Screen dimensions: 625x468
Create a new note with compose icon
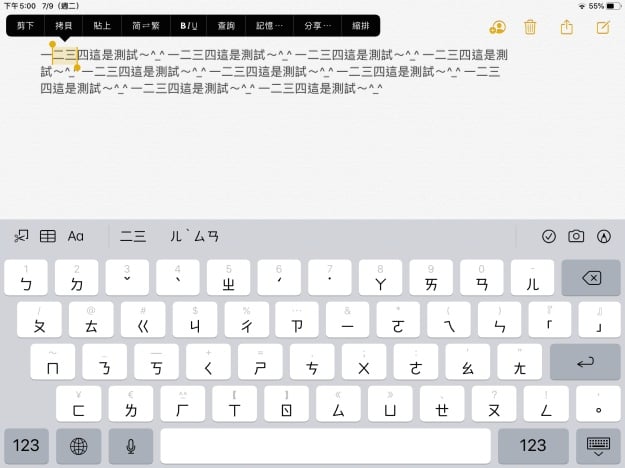click(x=602, y=27)
